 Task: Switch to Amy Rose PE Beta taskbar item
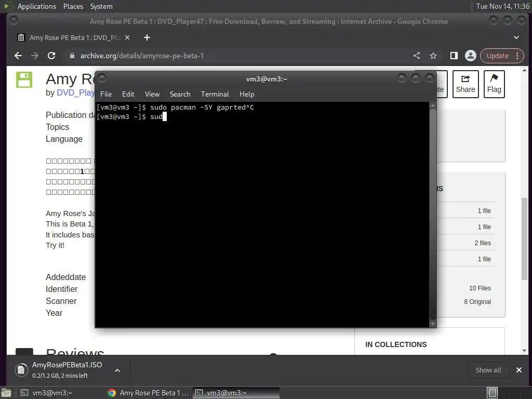148,393
